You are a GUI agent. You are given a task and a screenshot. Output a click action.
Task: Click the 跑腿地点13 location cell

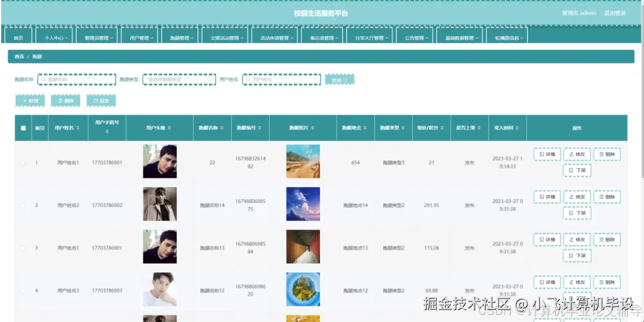355,248
